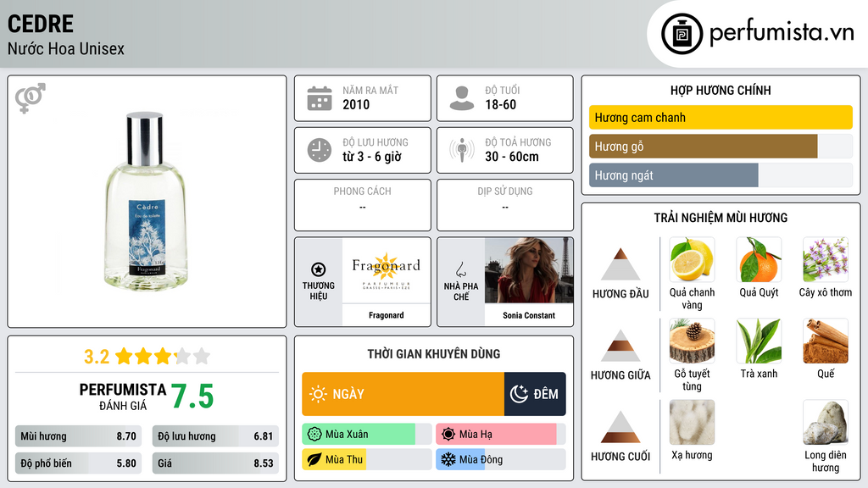Image resolution: width=868 pixels, height=488 pixels.
Task: Click the Dịp sử dụng occasion box
Action: [x=505, y=205]
